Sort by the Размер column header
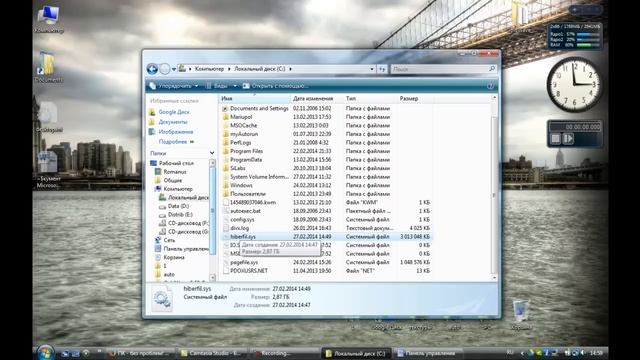 414,98
